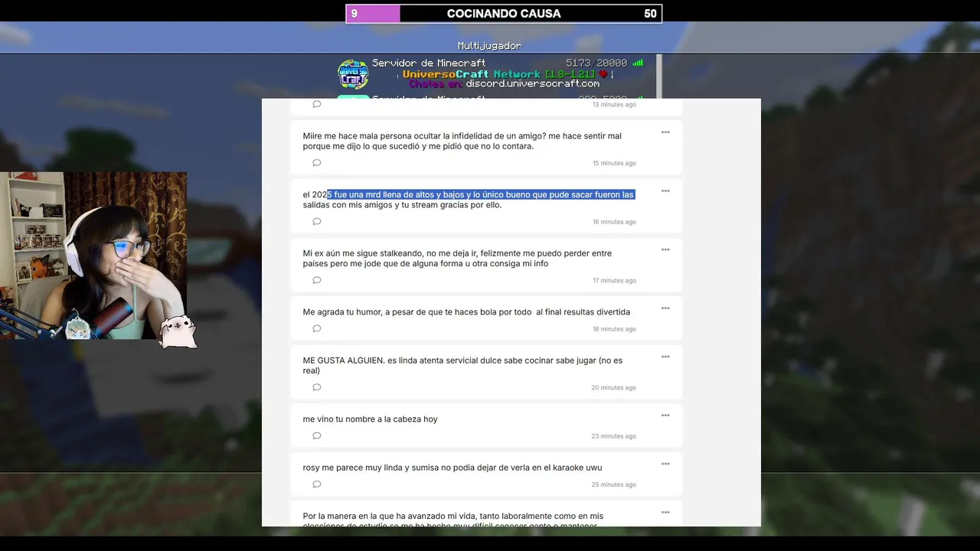
Task: Open options menu for infidelidad message
Action: (x=665, y=132)
